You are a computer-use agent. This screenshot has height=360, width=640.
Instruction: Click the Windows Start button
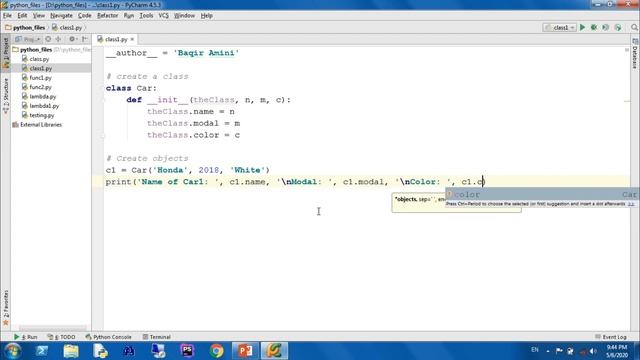pyautogui.click(x=13, y=351)
